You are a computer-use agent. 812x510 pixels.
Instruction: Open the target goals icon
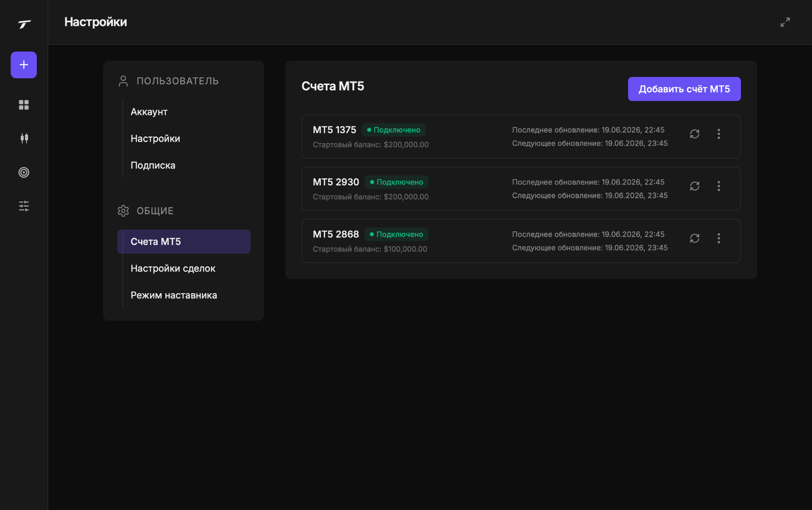[x=24, y=172]
